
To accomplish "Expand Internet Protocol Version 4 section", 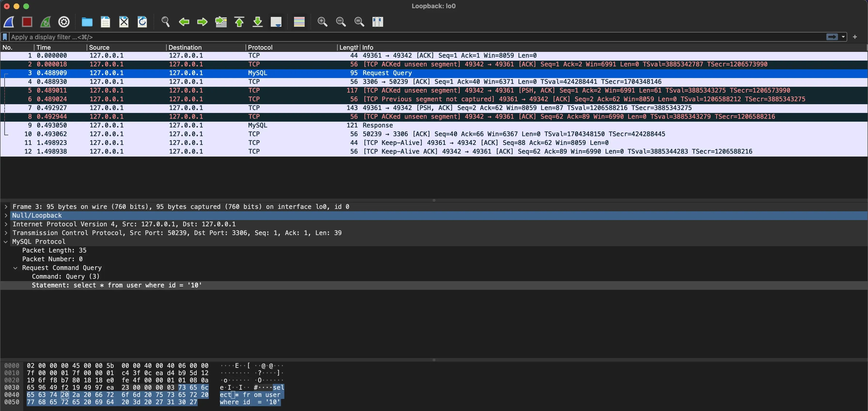I will coord(6,224).
